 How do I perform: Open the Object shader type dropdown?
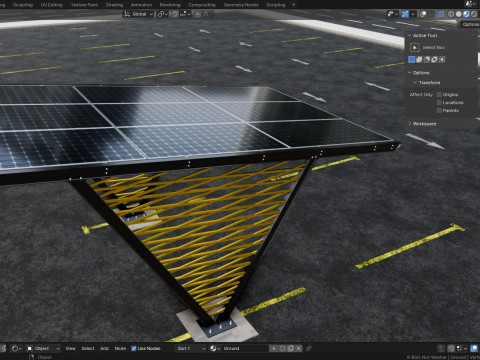43,348
